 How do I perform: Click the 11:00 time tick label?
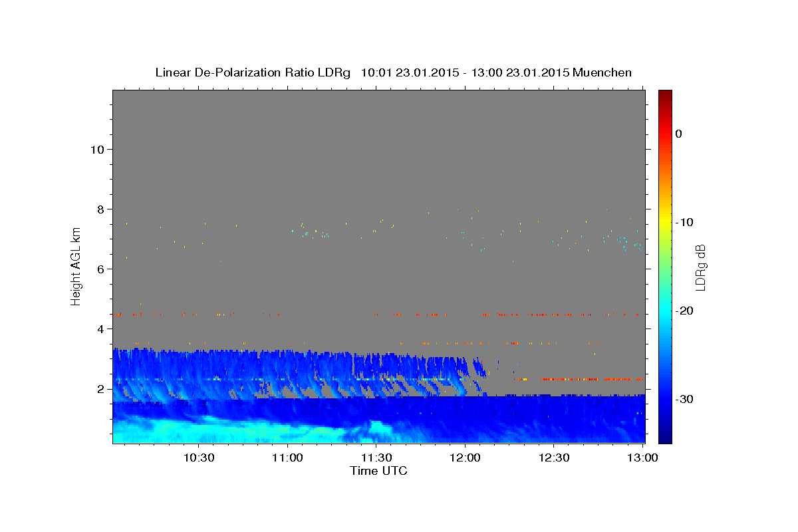287,458
